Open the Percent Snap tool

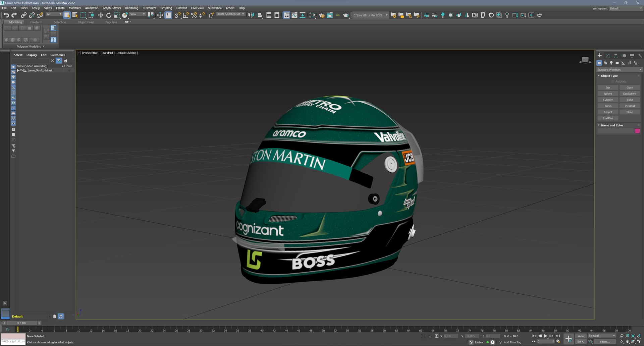[x=194, y=15]
